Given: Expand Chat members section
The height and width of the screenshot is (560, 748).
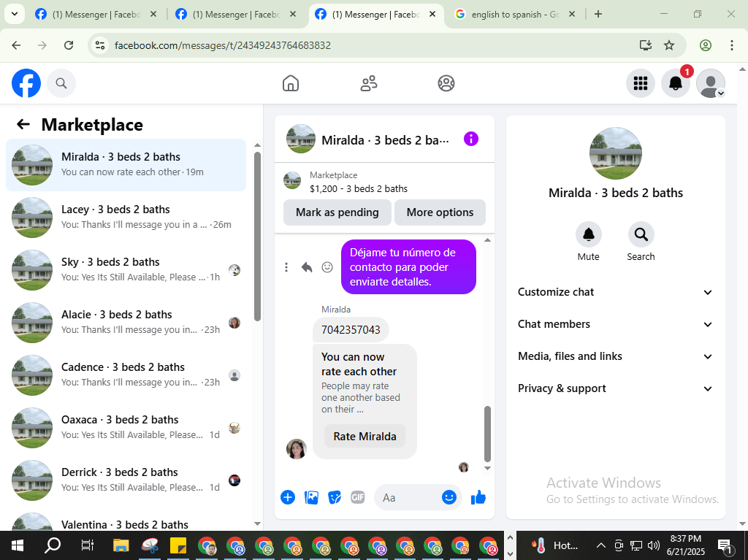Looking at the screenshot, I should [615, 324].
